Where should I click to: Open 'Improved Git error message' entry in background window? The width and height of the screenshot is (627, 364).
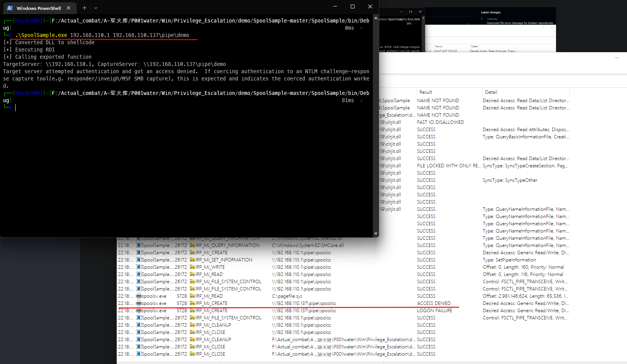[520, 23]
